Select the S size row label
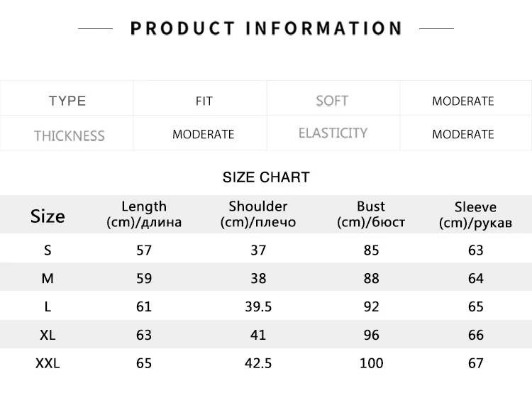 point(48,250)
